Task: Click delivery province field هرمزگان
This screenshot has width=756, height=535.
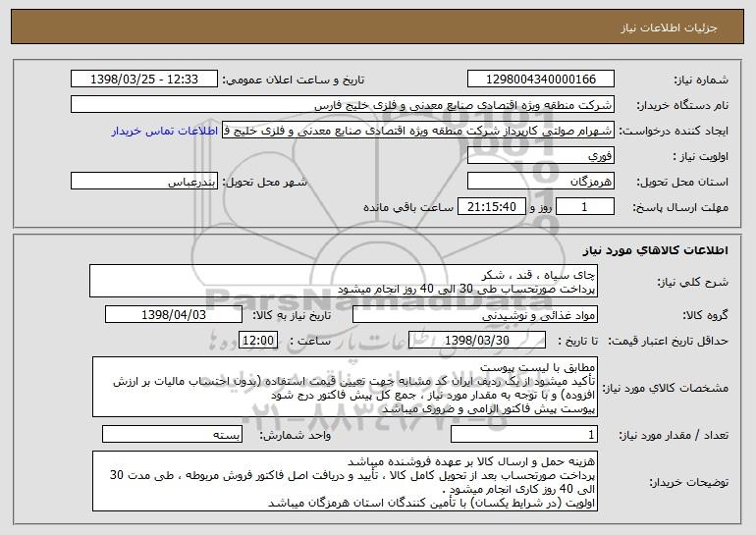Action: coord(540,182)
